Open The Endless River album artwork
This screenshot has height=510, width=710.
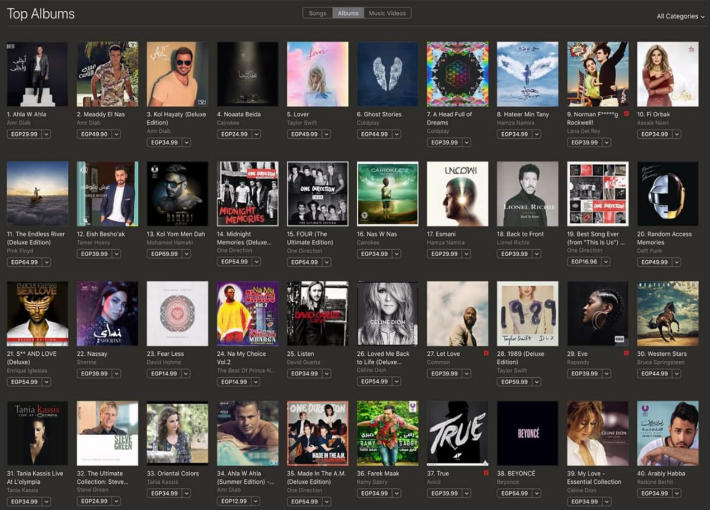pos(38,194)
